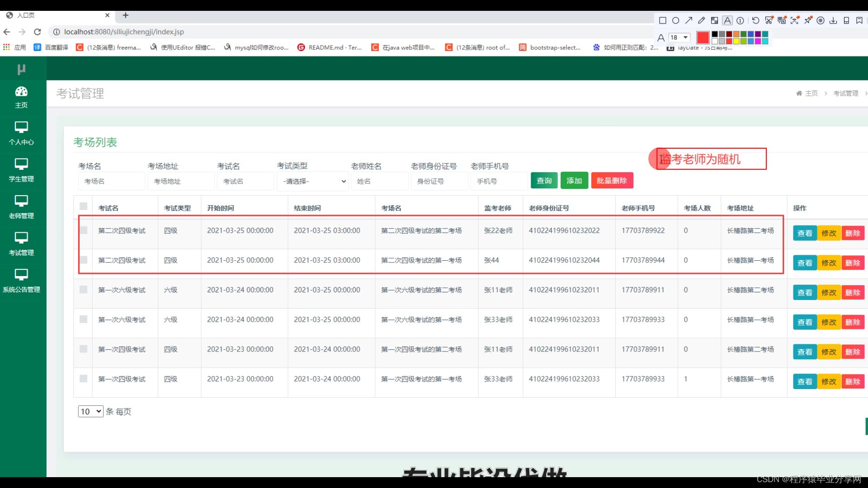This screenshot has height=488, width=868.
Task: Select the text annotation tool
Action: pyautogui.click(x=727, y=20)
